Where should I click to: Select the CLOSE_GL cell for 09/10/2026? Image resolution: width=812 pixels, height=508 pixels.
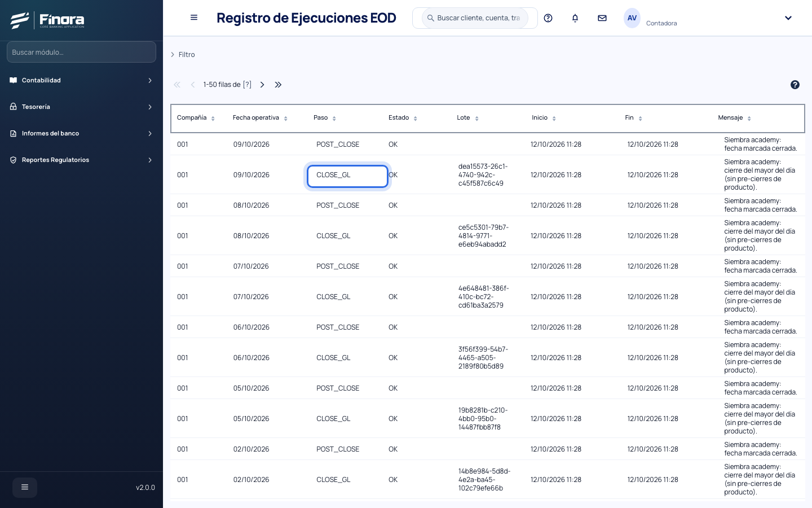pos(347,176)
